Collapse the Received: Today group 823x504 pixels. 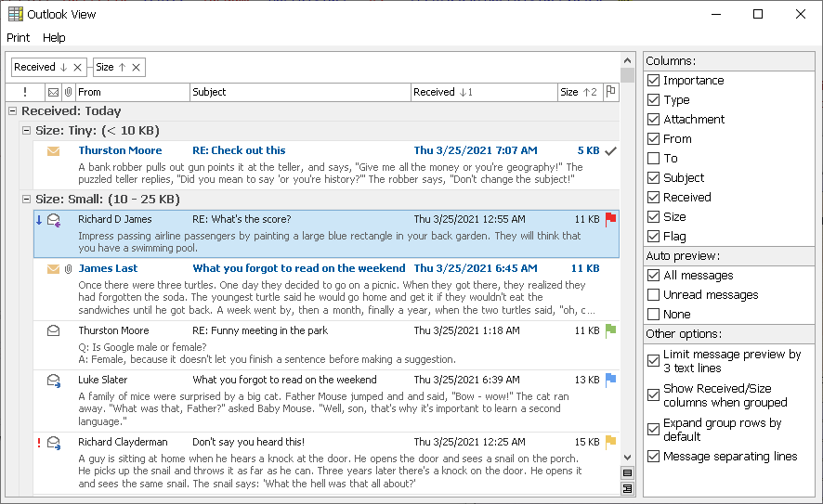(13, 111)
